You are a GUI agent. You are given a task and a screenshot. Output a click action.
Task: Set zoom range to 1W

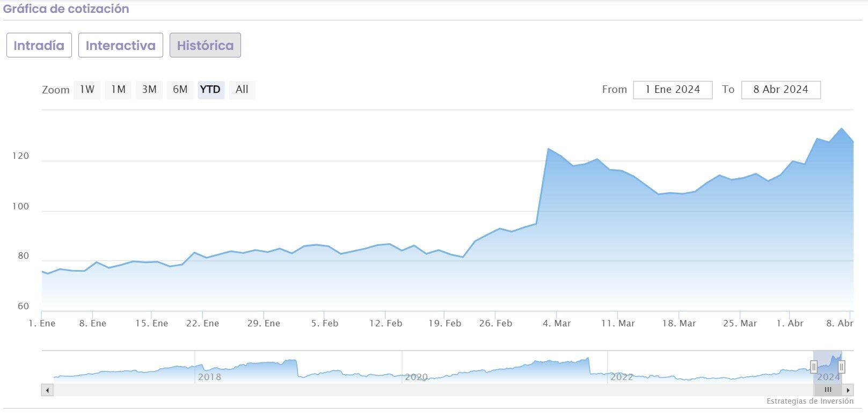pyautogui.click(x=87, y=90)
